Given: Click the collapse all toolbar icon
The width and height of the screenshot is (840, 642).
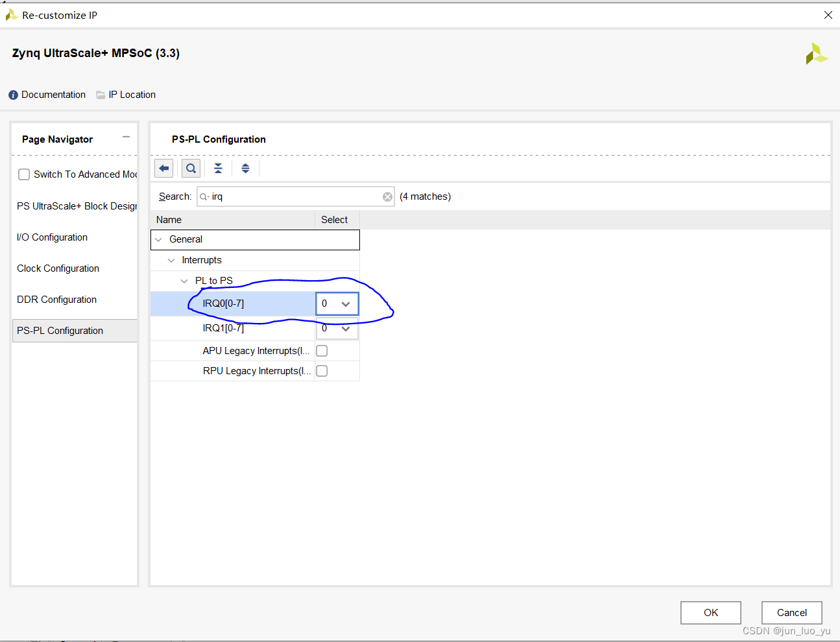Looking at the screenshot, I should tap(218, 169).
